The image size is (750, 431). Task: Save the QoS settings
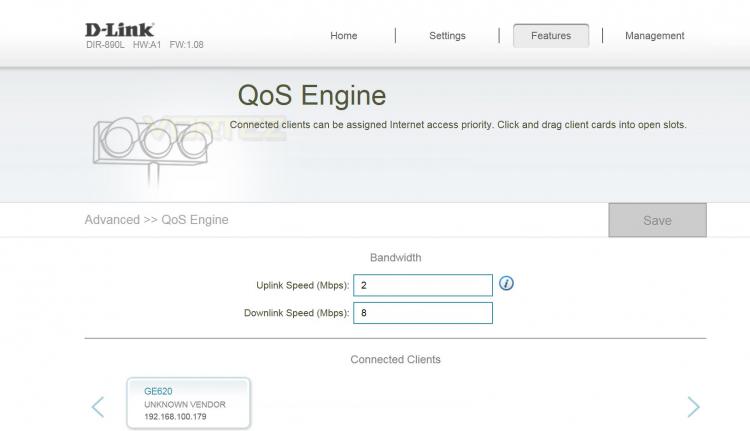click(657, 220)
